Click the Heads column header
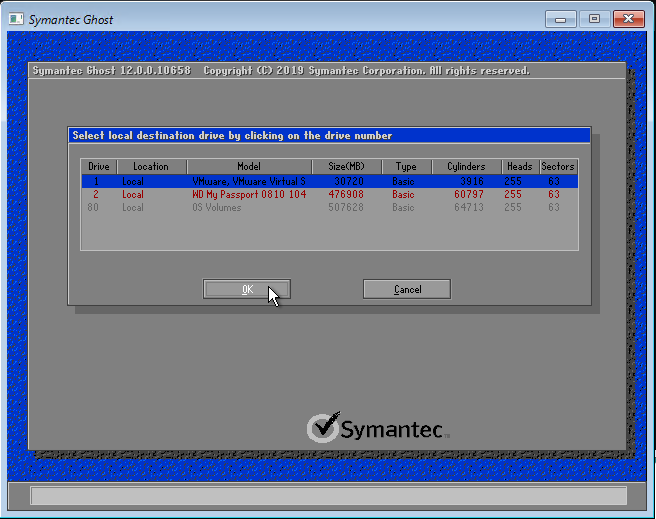Viewport: 656px width, 519px height. point(520,166)
